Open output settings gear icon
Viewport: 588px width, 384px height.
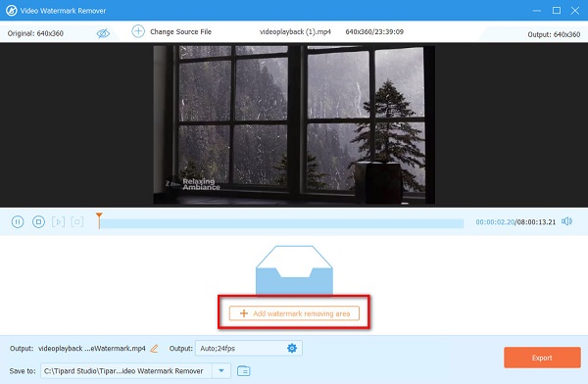click(x=292, y=348)
